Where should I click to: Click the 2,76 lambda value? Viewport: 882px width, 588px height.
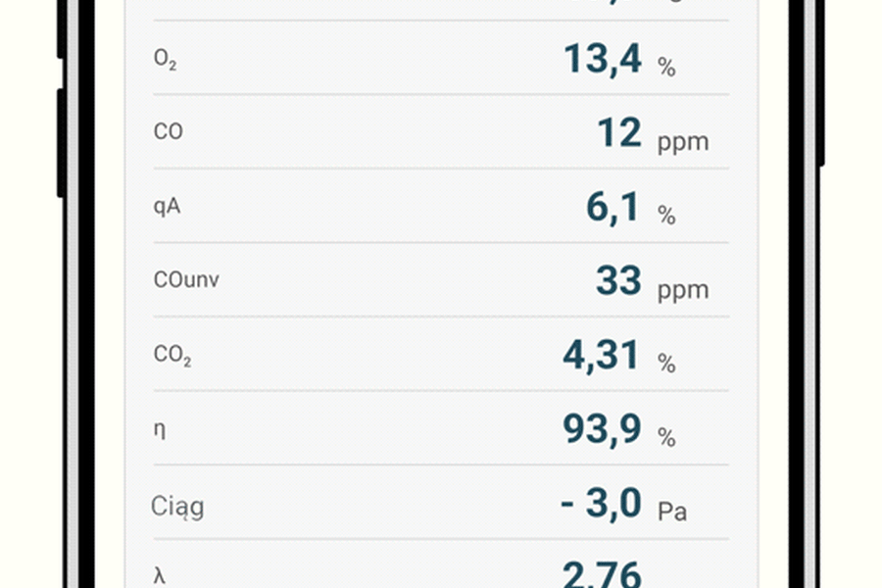(602, 574)
